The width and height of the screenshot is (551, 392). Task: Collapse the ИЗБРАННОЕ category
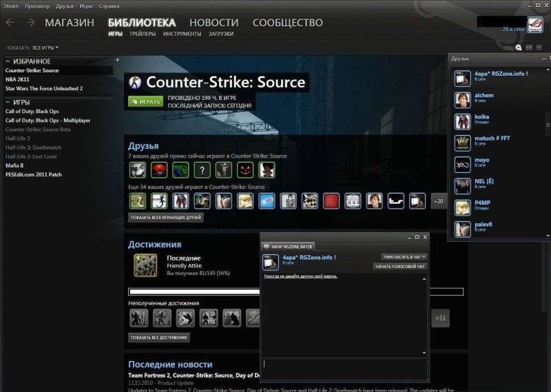click(x=8, y=61)
